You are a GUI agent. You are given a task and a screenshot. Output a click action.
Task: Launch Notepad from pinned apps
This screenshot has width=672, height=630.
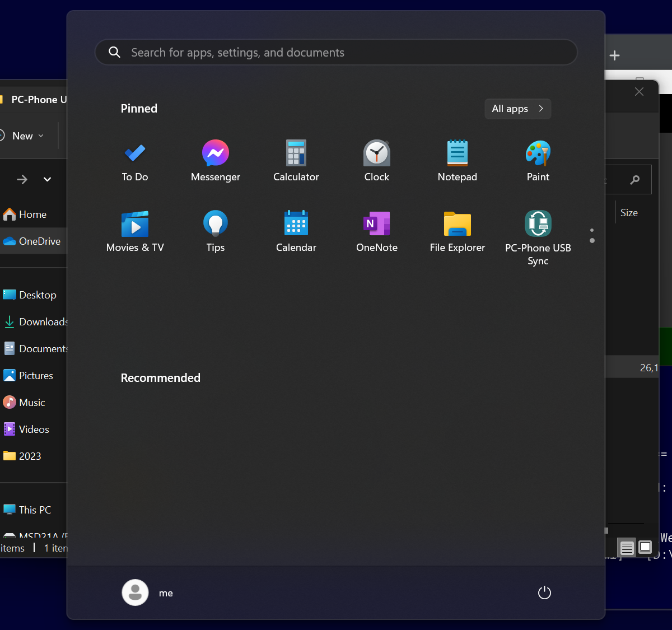pos(457,160)
